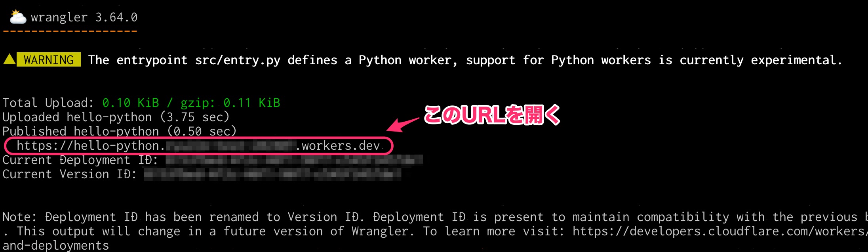
Task: Click the pink このURLを開く annotation text
Action: click(492, 115)
